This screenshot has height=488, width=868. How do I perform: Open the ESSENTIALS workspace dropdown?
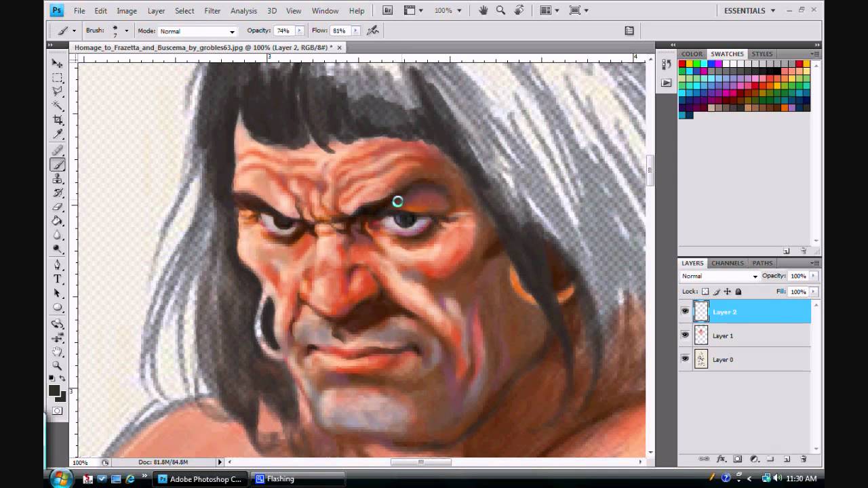click(x=749, y=11)
